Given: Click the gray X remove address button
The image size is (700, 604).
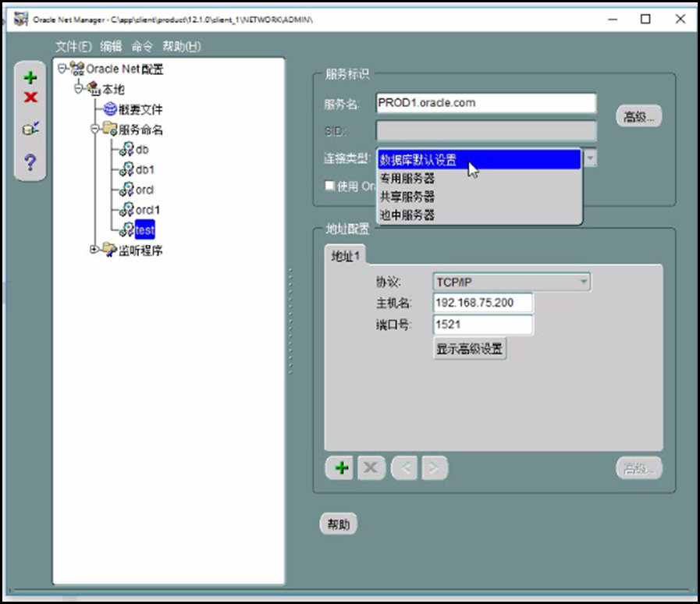Looking at the screenshot, I should point(371,468).
